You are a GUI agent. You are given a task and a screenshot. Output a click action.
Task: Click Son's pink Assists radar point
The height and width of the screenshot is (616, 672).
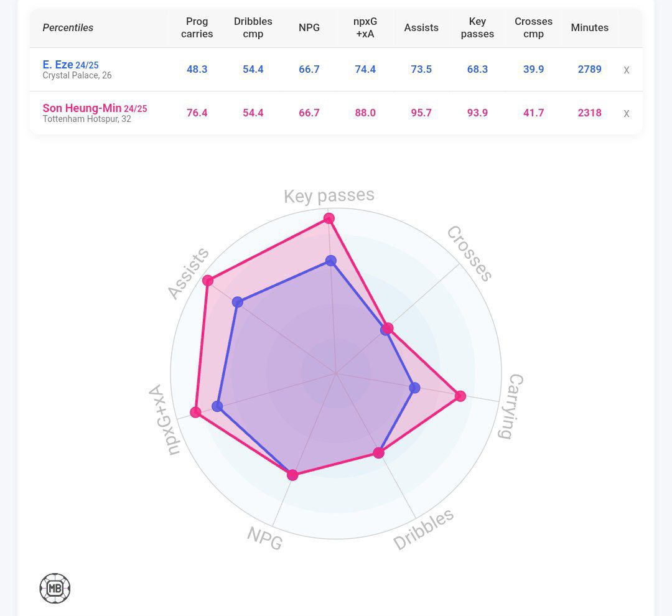[208, 281]
